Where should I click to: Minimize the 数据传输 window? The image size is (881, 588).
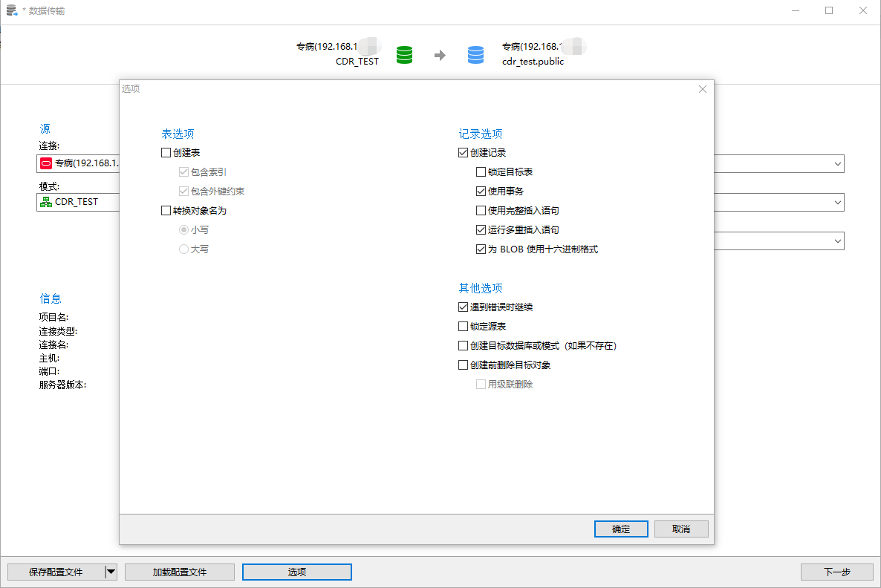[796, 10]
